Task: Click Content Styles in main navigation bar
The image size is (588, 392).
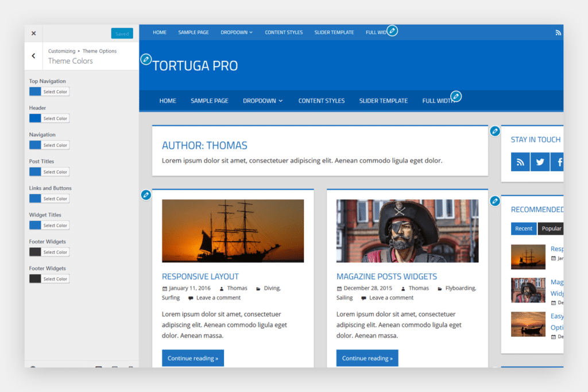Action: (x=322, y=101)
